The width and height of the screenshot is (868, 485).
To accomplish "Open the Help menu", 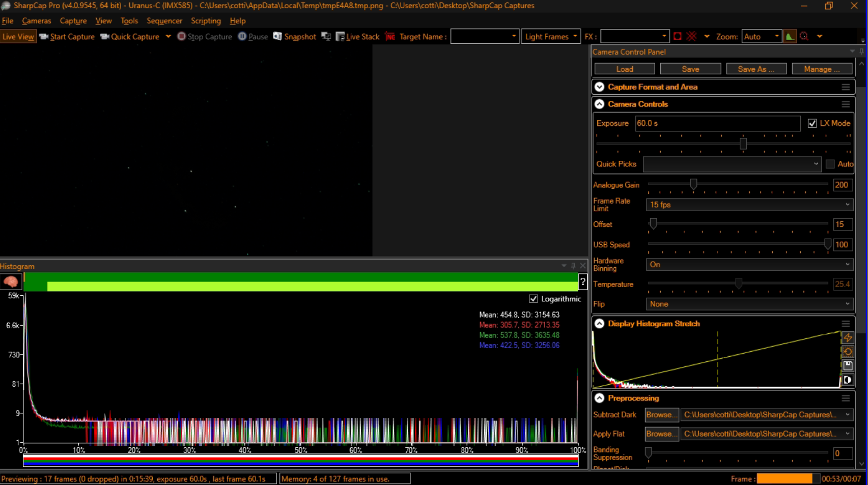I will pos(238,21).
